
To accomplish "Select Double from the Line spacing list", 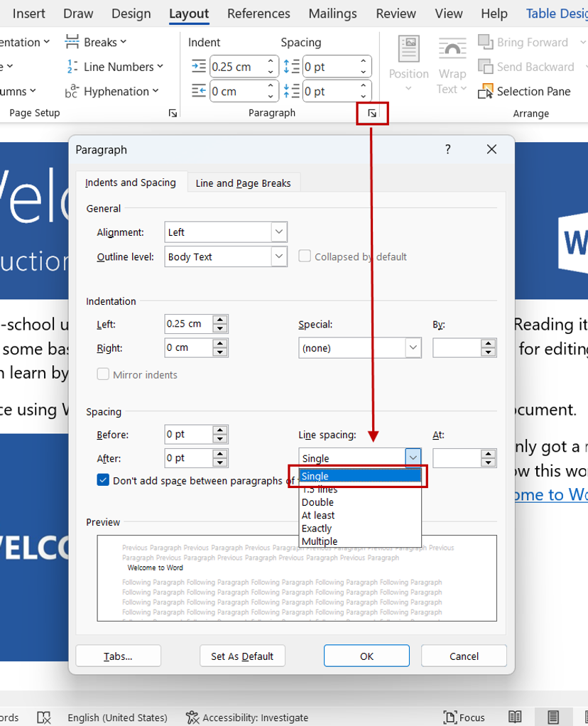I will [317, 502].
